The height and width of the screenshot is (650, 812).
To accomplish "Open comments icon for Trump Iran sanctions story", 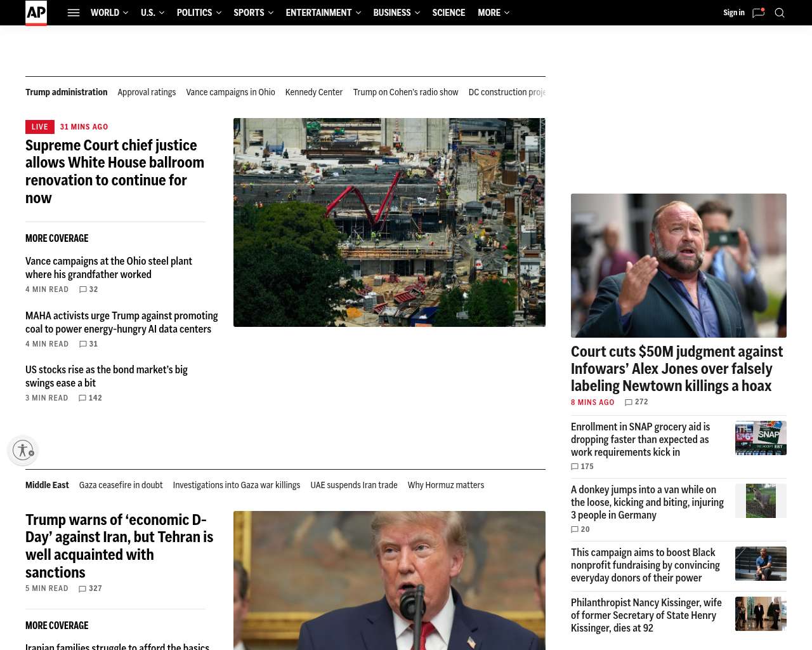I will coord(82,589).
